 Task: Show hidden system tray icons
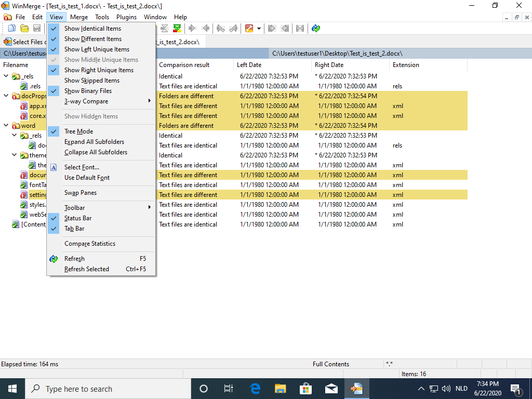(x=421, y=389)
